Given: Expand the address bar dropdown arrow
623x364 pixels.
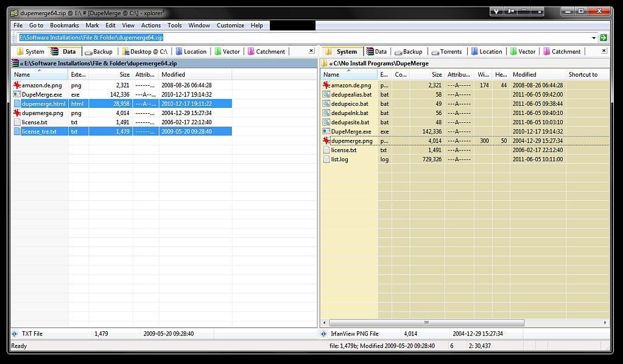Looking at the screenshot, I should click(x=594, y=38).
